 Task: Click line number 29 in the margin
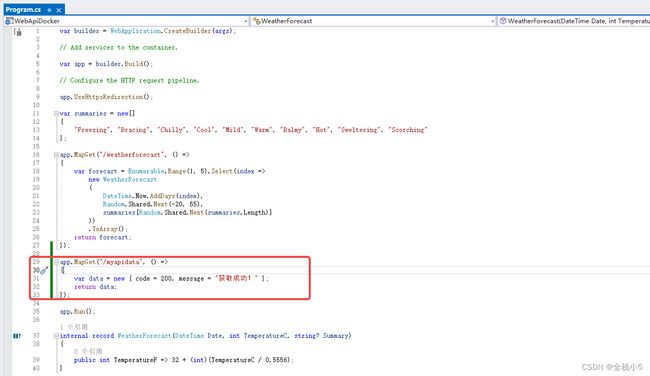(x=36, y=262)
